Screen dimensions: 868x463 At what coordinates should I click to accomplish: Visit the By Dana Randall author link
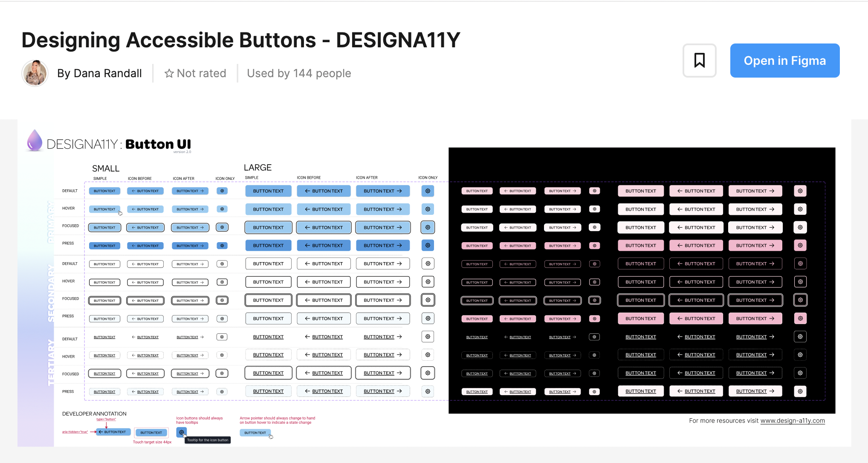click(99, 73)
